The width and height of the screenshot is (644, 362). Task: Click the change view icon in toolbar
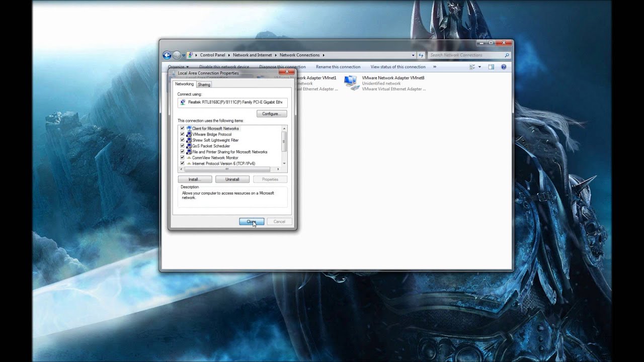[x=472, y=67]
